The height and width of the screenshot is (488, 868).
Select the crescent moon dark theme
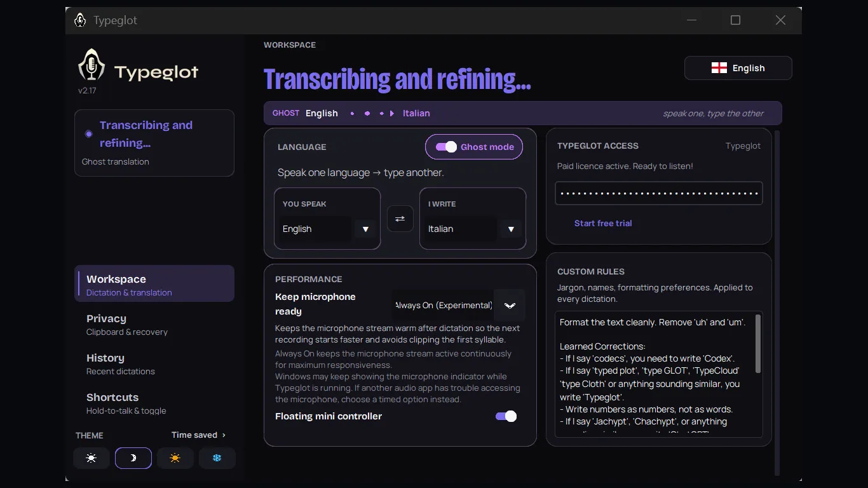pos(133,458)
